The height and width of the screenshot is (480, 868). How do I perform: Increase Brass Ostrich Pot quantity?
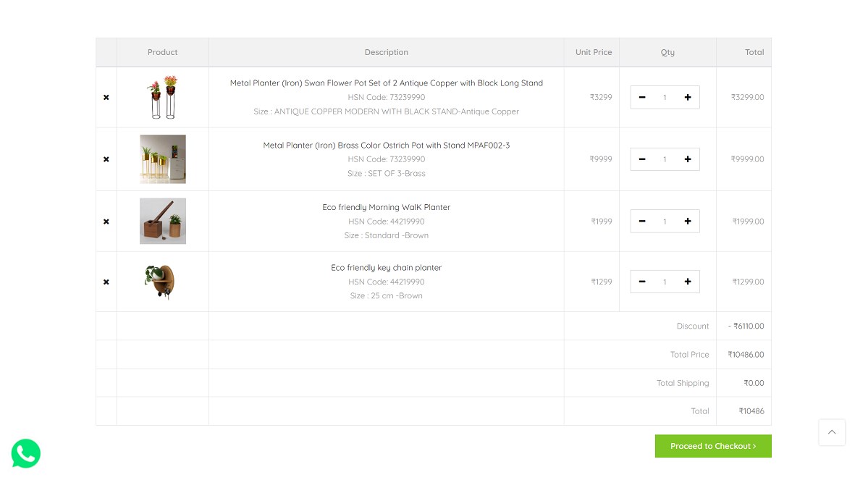[x=688, y=159]
